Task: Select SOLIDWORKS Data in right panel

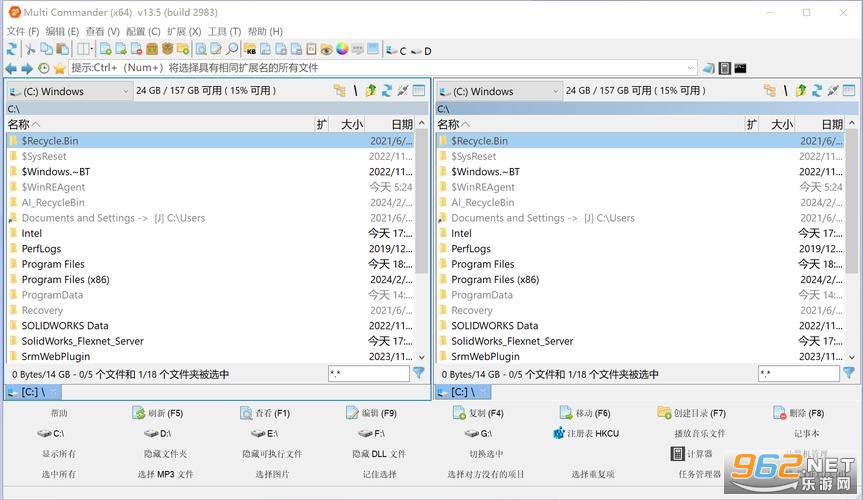Action: pos(642,325)
